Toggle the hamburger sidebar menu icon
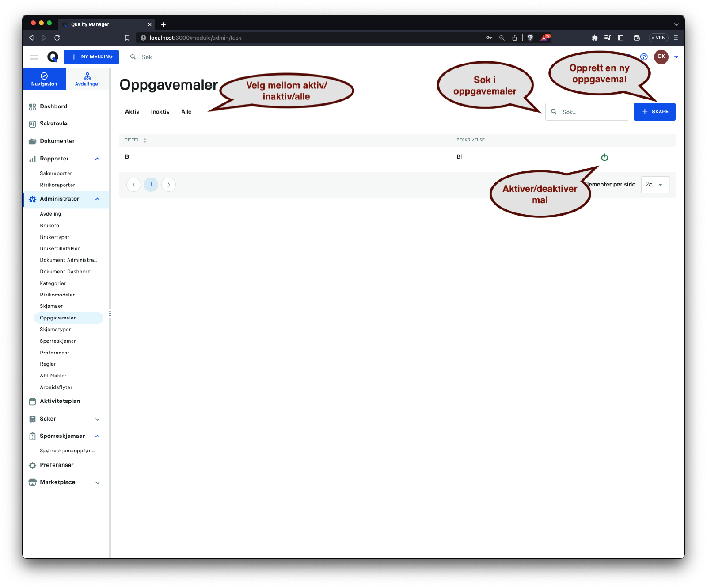Image resolution: width=707 pixels, height=588 pixels. click(34, 57)
